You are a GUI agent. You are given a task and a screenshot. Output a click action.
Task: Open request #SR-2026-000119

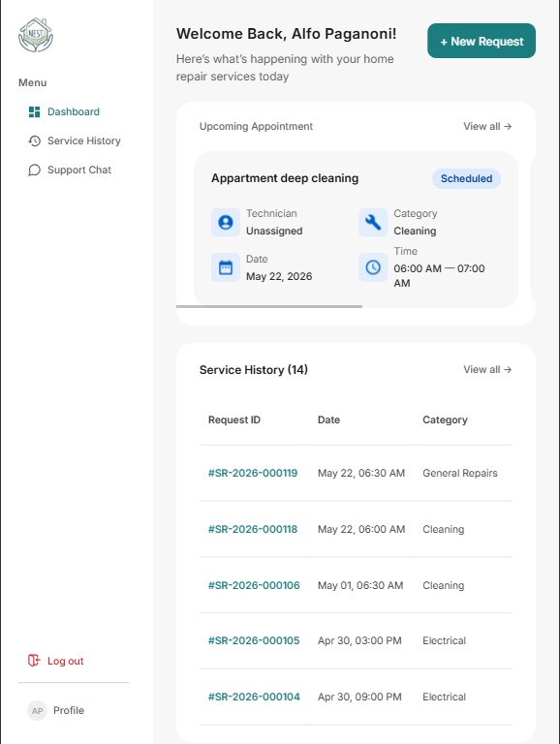[253, 473]
